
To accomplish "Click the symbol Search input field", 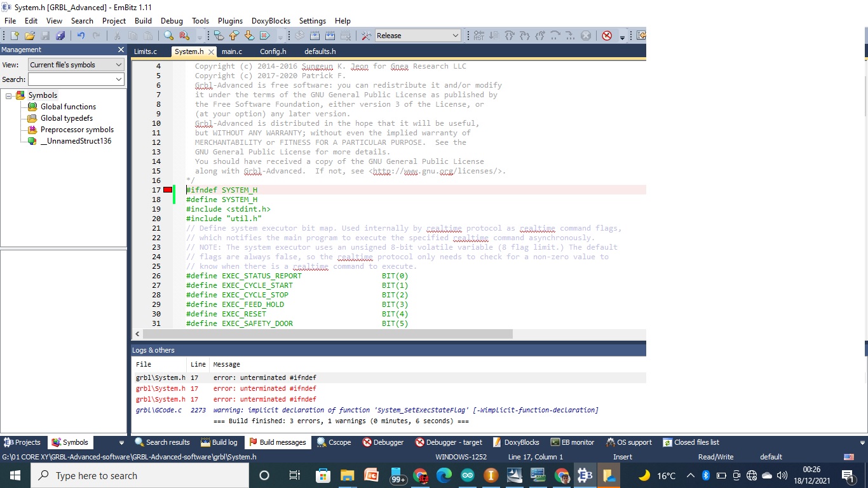I will [71, 79].
